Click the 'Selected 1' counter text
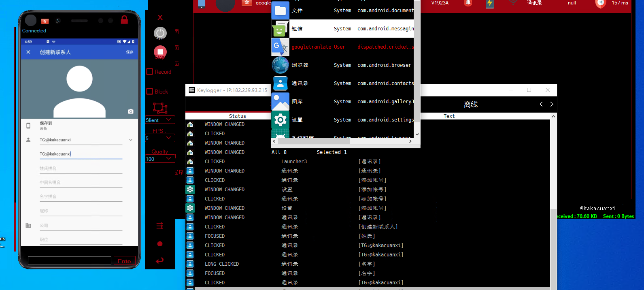644x290 pixels. (x=332, y=152)
